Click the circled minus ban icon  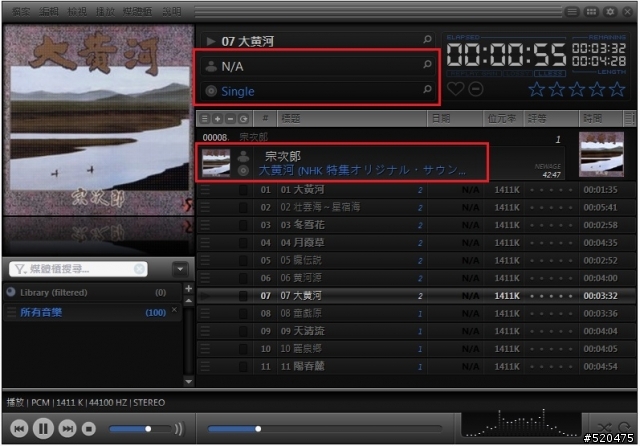click(x=476, y=89)
